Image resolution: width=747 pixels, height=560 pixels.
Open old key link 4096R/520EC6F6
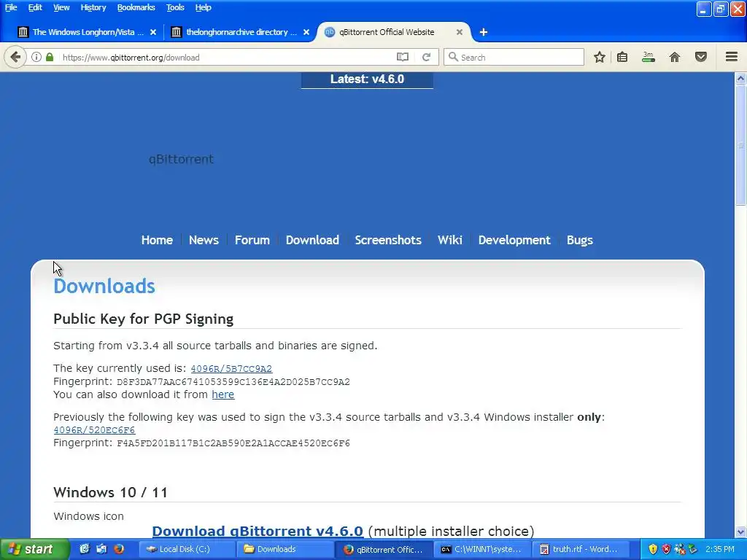[x=94, y=430]
